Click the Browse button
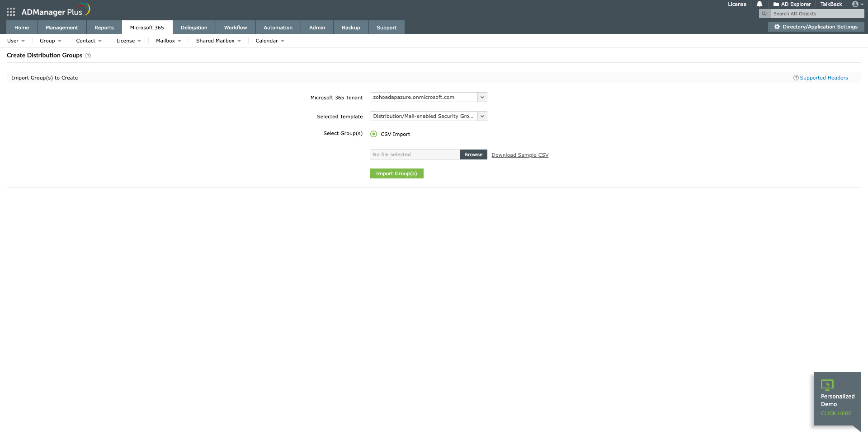The width and height of the screenshot is (868, 435). coord(473,154)
